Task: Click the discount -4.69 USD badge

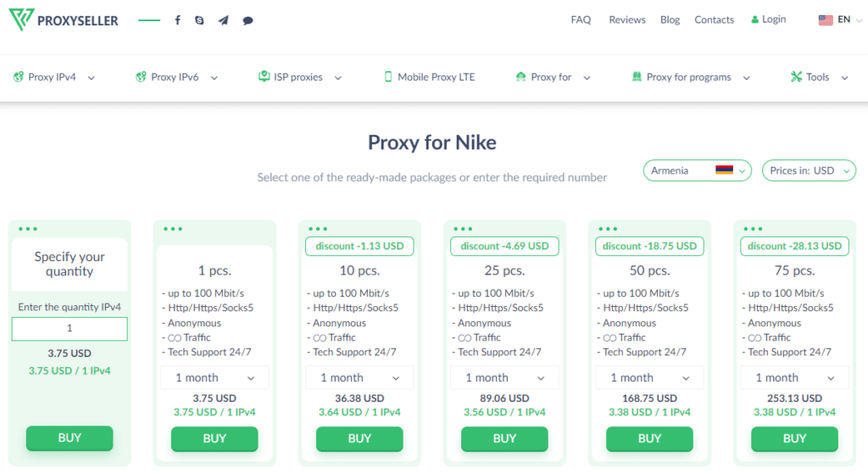Action: [x=505, y=246]
